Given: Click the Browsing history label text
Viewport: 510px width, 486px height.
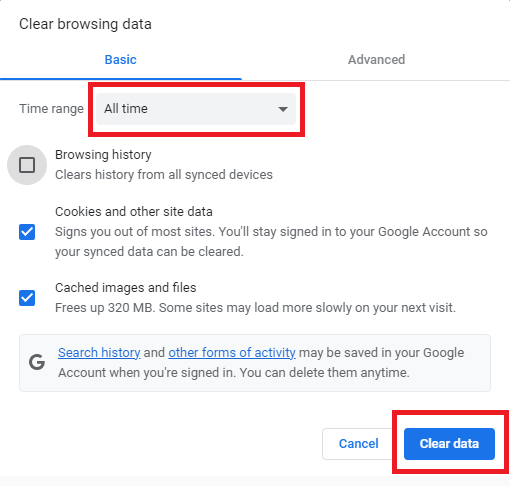Looking at the screenshot, I should coord(103,155).
